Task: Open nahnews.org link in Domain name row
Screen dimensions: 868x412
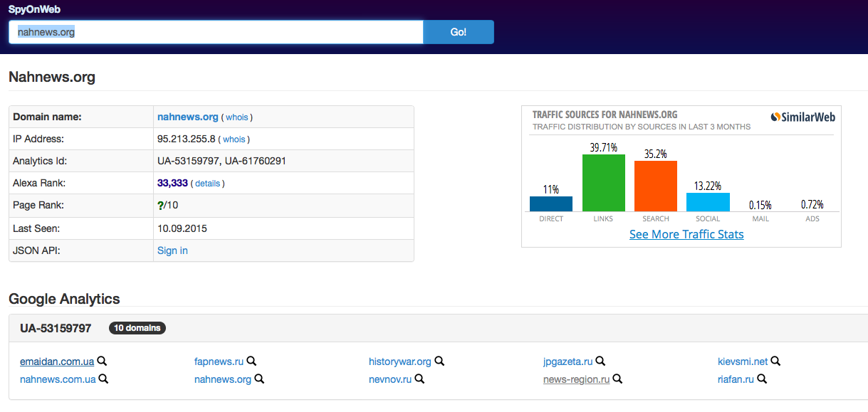Action: pos(188,117)
